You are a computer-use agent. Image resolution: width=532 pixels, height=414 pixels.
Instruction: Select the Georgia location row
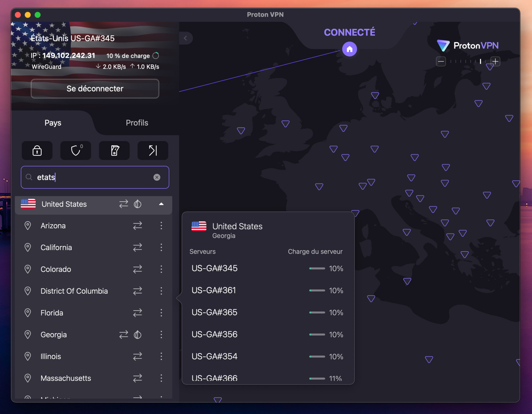94,335
